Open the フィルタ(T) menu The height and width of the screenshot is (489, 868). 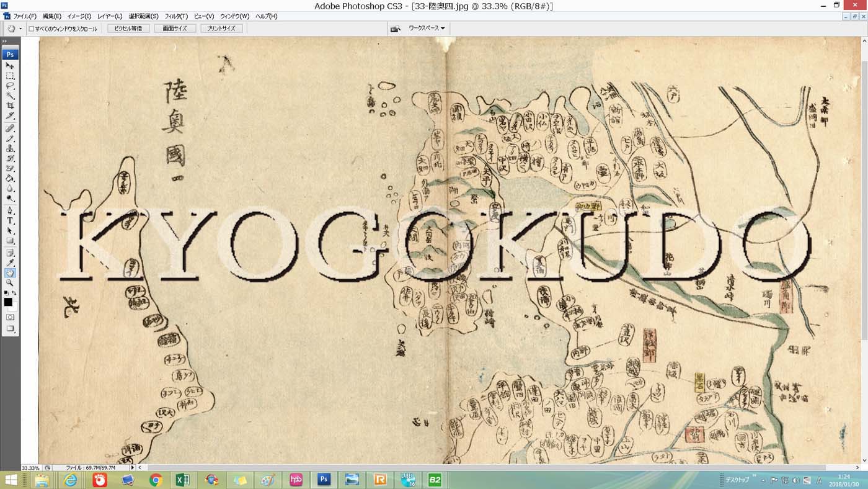point(176,16)
